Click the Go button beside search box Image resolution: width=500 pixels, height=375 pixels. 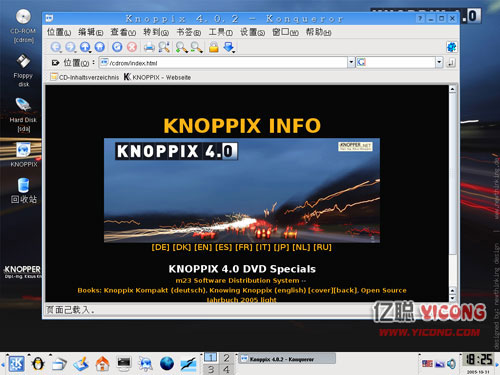(x=451, y=62)
